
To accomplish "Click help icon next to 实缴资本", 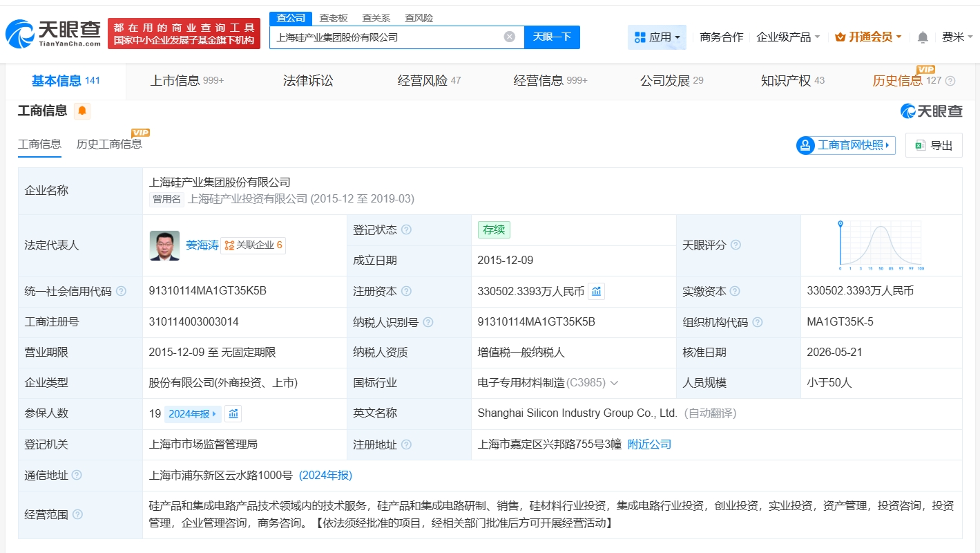I will [x=735, y=292].
